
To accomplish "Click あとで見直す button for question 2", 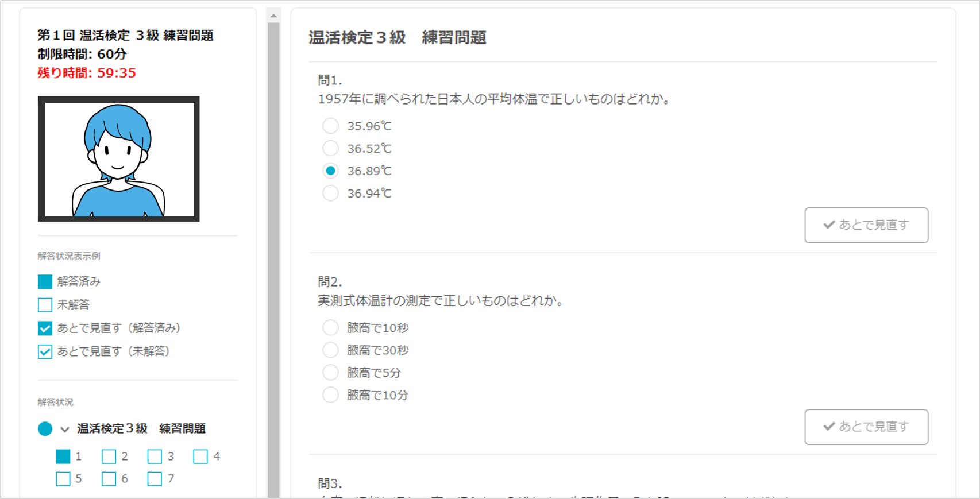I will (866, 427).
